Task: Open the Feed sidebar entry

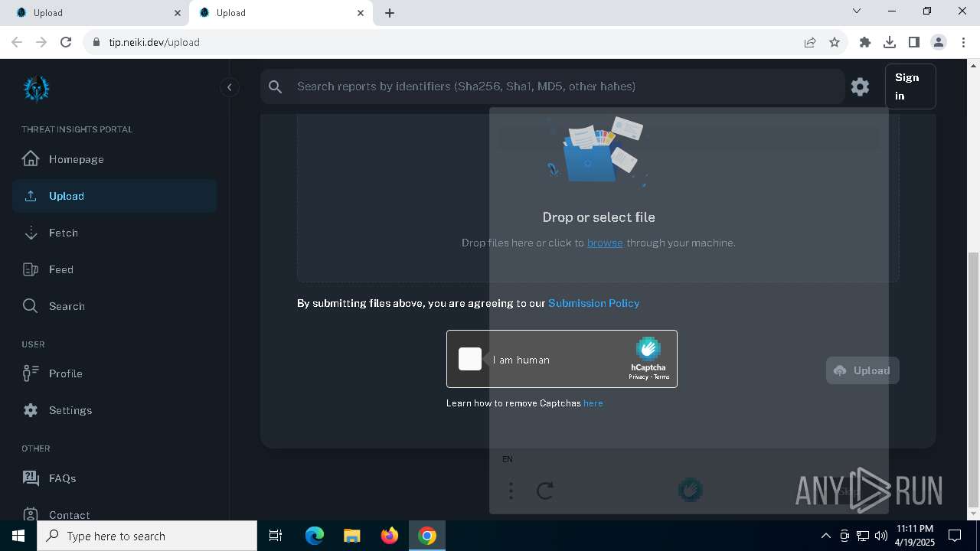Action: (x=114, y=269)
